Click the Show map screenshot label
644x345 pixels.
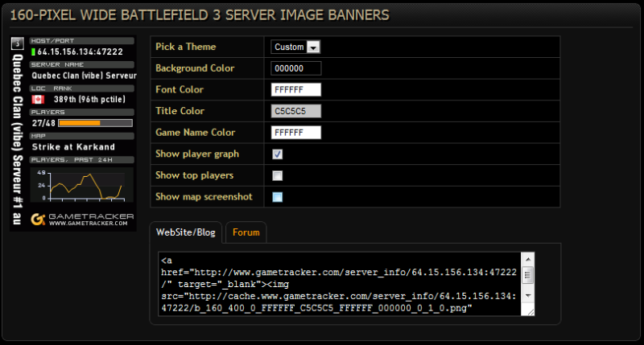tap(204, 196)
